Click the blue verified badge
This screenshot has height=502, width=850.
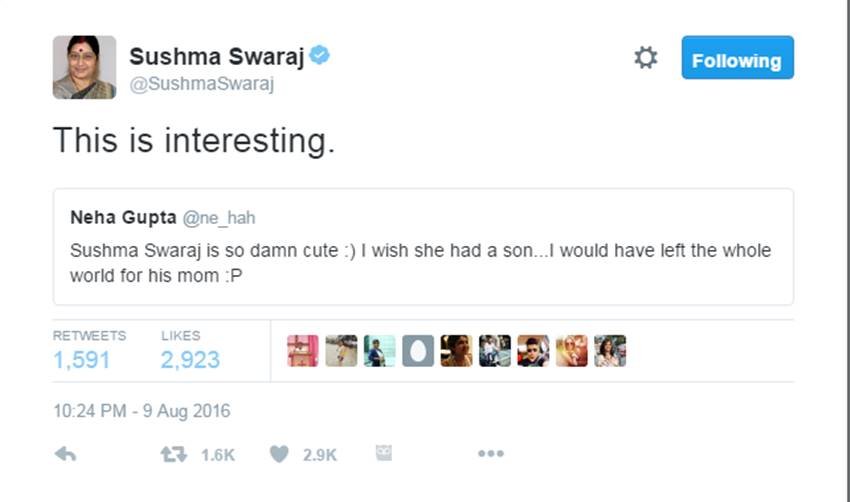point(320,55)
